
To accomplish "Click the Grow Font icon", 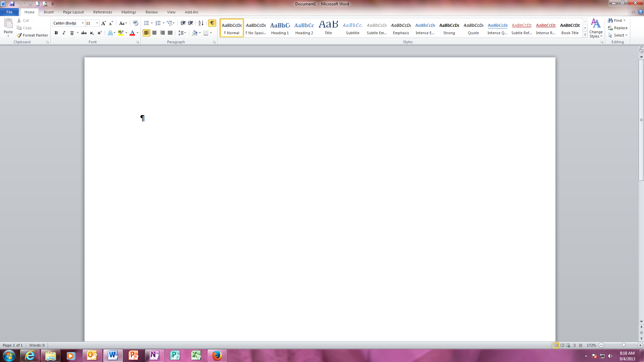I will pyautogui.click(x=103, y=23).
